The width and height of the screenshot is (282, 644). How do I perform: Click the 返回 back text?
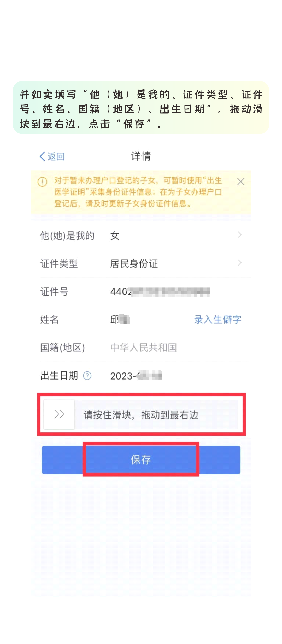56,157
